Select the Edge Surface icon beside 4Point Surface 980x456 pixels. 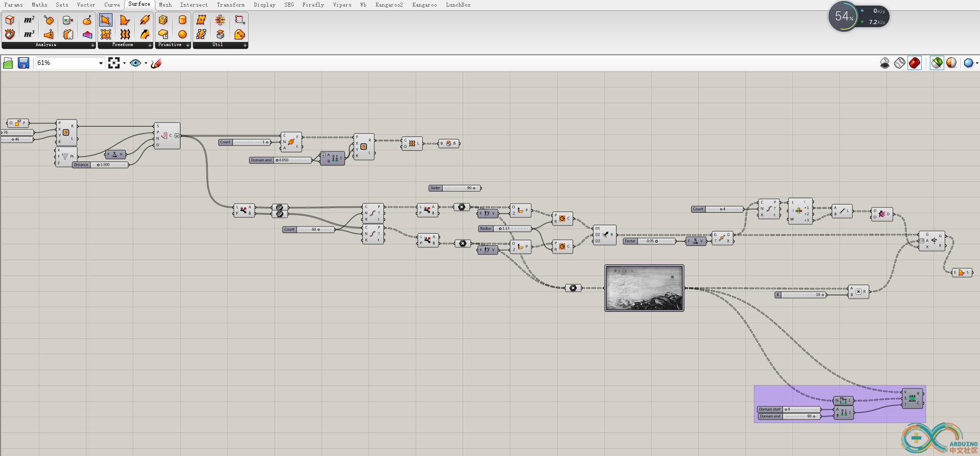125,20
